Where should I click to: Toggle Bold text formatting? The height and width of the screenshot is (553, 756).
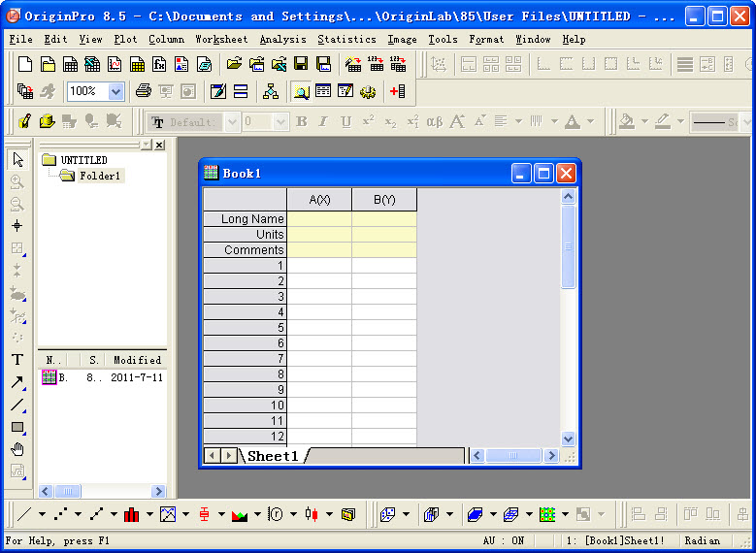[x=302, y=122]
